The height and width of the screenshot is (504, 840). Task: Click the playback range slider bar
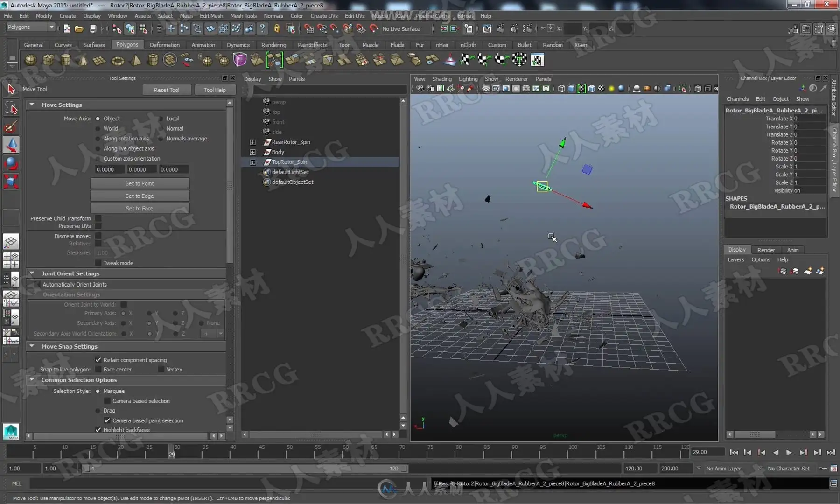245,469
